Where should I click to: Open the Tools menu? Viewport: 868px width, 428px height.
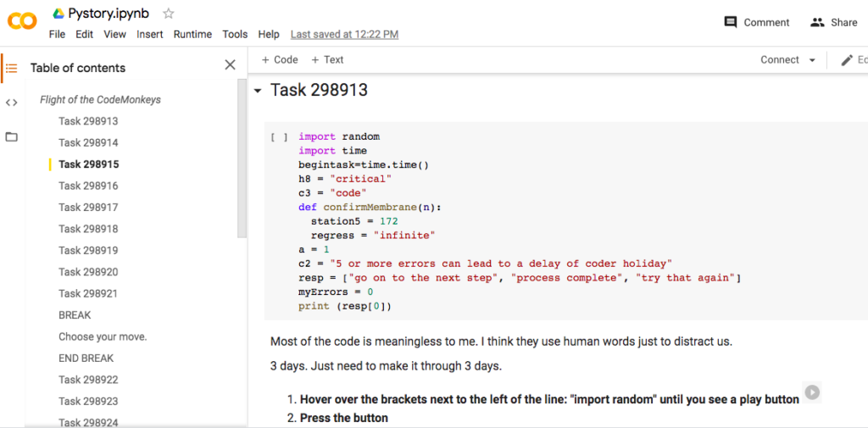tap(235, 35)
